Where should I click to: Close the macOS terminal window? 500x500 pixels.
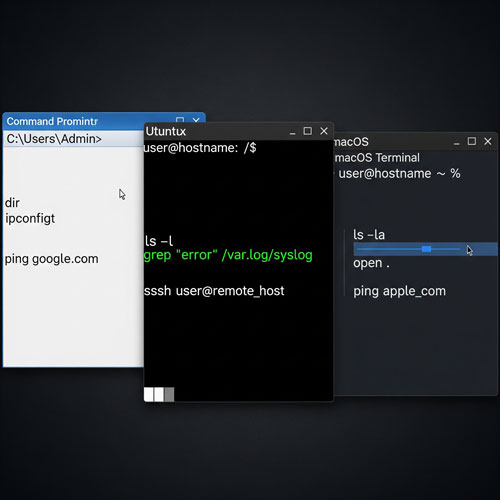click(488, 141)
